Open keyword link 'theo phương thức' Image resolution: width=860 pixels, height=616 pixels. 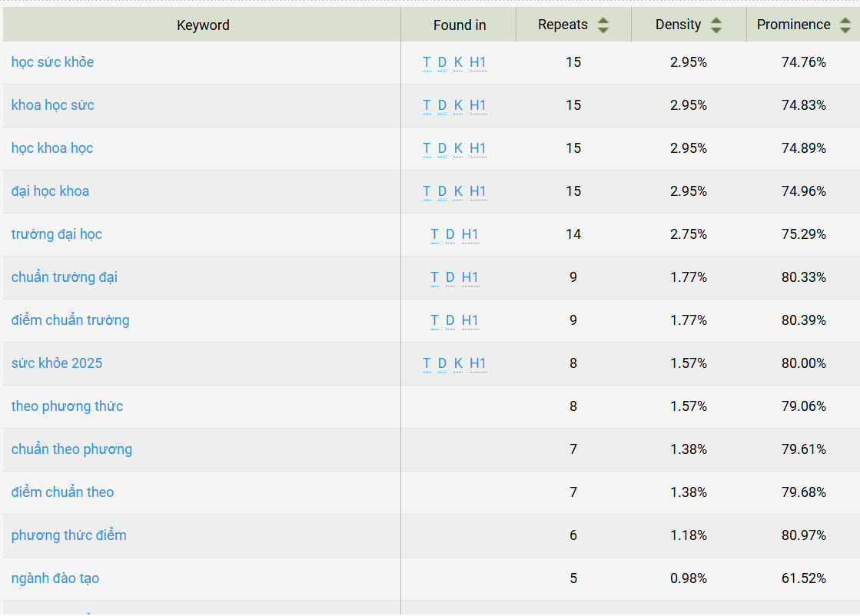coord(67,406)
